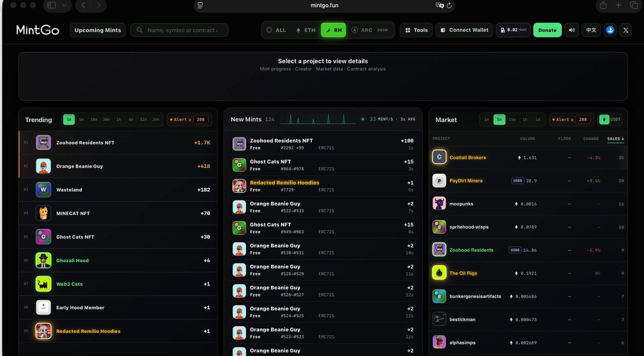Image resolution: width=644 pixels, height=356 pixels.
Task: Click the Early Hood Member icon
Action: (x=43, y=308)
